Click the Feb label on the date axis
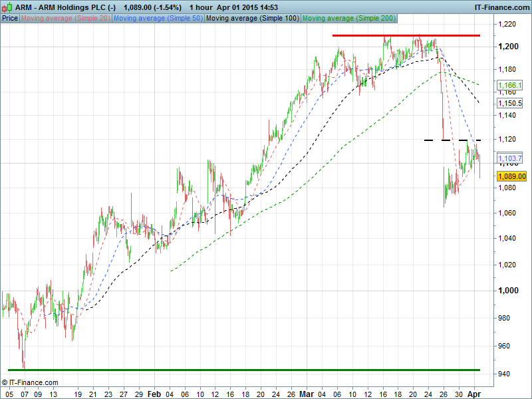Screen dimensions: 532x399 point(153,393)
